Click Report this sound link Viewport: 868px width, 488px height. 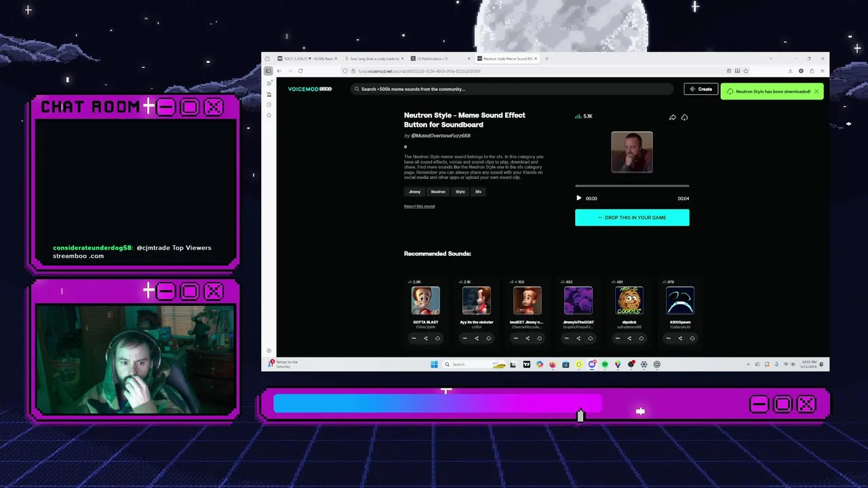coord(419,206)
